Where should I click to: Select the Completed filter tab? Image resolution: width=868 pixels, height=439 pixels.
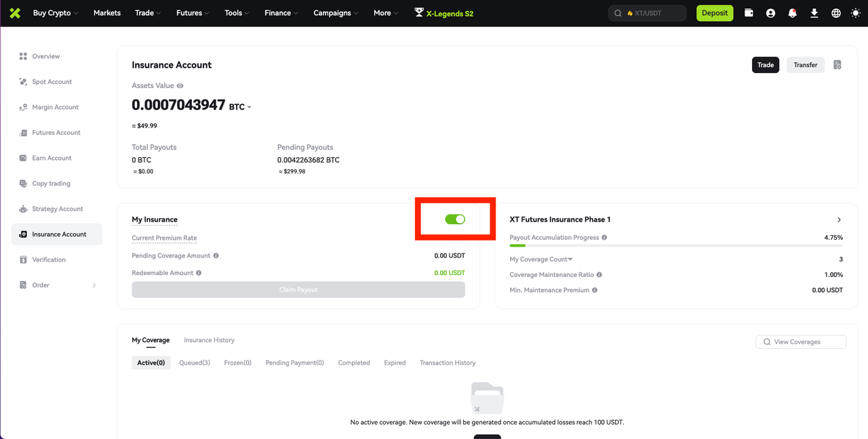point(354,363)
